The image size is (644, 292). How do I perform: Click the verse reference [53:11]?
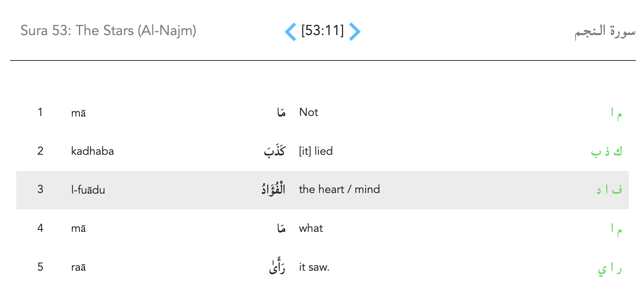tap(322, 31)
